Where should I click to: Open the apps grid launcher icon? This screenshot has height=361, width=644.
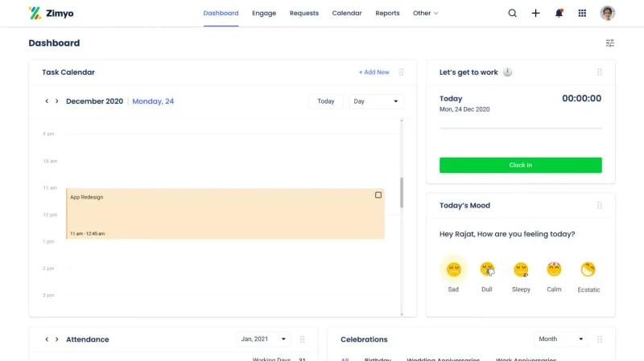(x=582, y=13)
